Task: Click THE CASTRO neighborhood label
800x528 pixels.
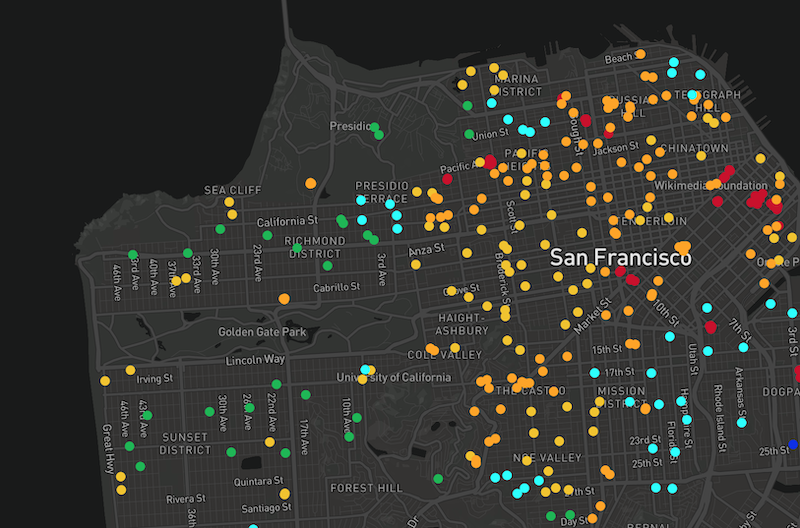Action: (531, 391)
